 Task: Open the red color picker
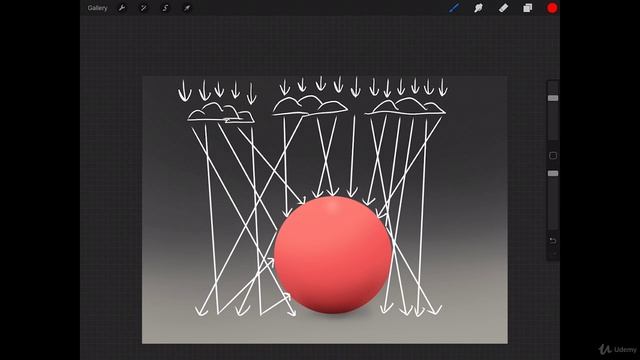point(552,8)
